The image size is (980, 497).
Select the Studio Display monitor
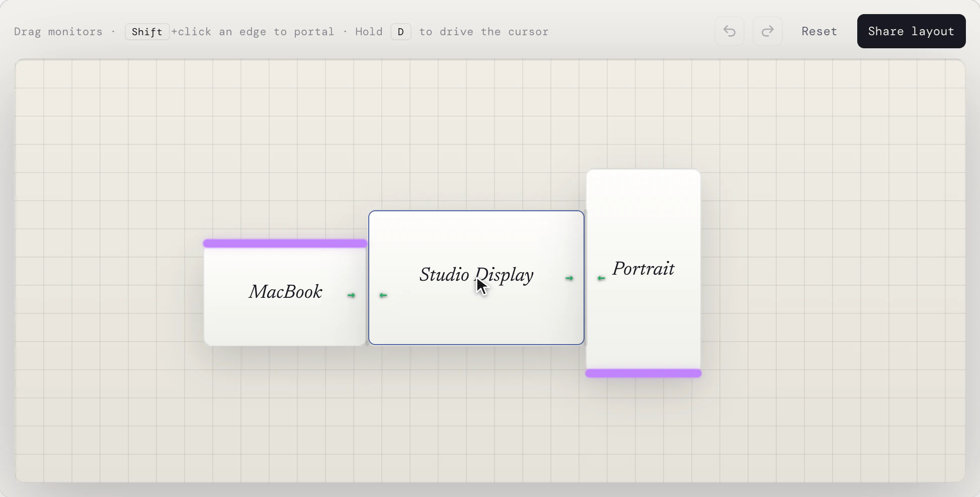[476, 278]
